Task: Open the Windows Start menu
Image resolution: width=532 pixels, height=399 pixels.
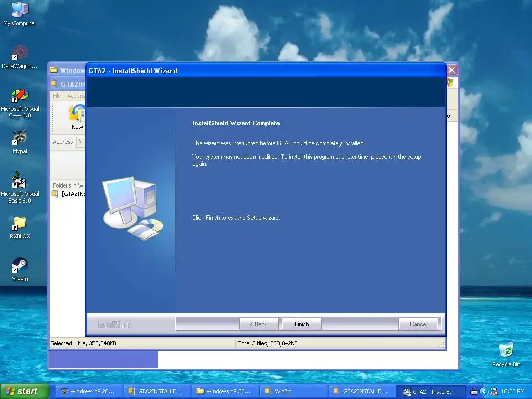Action: pyautogui.click(x=24, y=392)
